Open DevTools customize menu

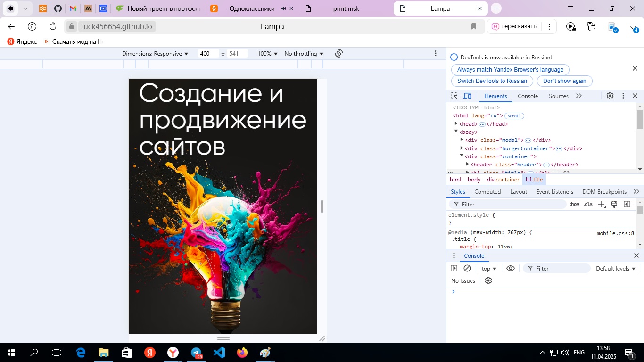[x=623, y=96]
